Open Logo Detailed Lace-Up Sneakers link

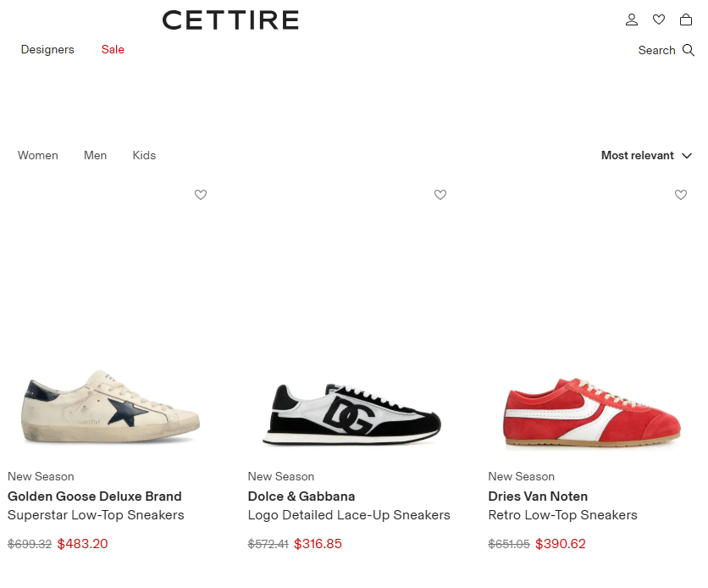click(x=349, y=515)
